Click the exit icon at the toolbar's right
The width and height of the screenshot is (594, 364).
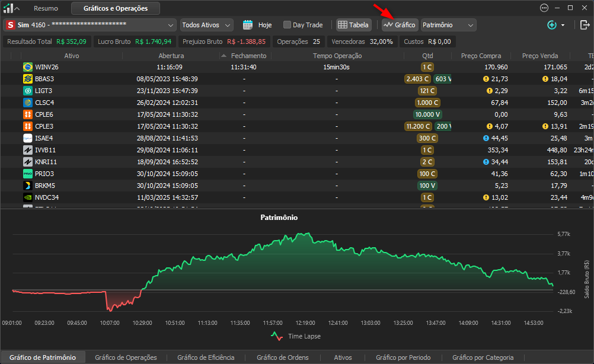click(585, 25)
